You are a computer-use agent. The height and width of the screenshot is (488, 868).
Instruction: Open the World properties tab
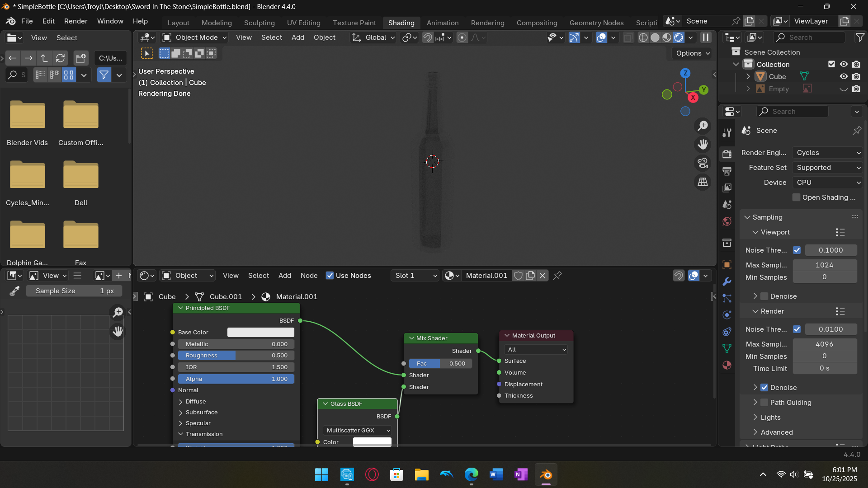(x=727, y=221)
